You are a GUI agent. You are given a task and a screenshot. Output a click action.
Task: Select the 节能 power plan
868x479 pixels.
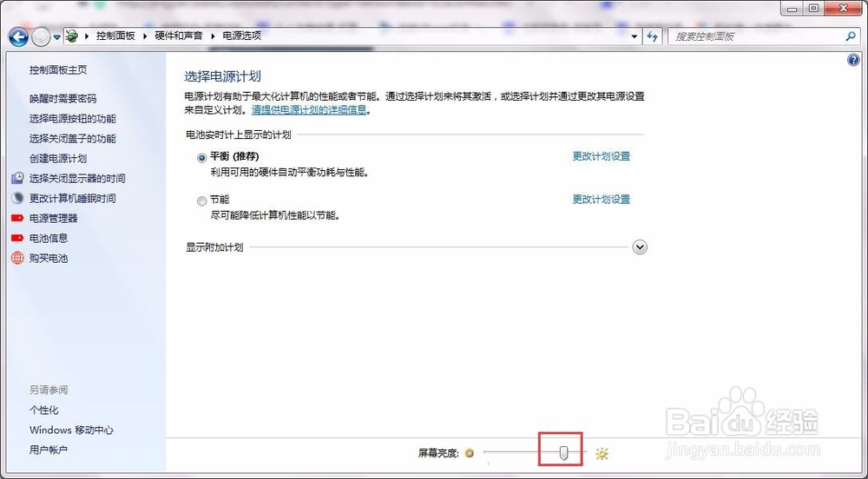[201, 200]
